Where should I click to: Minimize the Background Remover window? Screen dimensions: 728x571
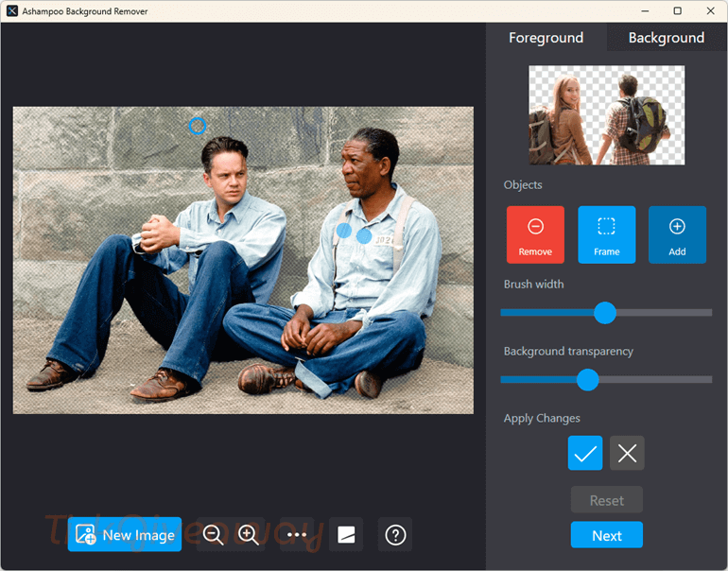(x=645, y=10)
